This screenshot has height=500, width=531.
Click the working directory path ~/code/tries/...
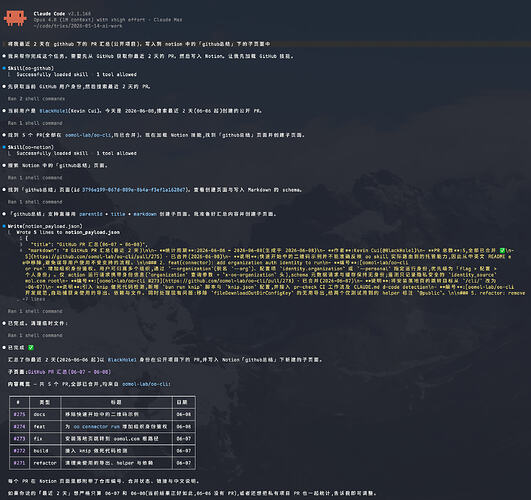(x=78, y=26)
